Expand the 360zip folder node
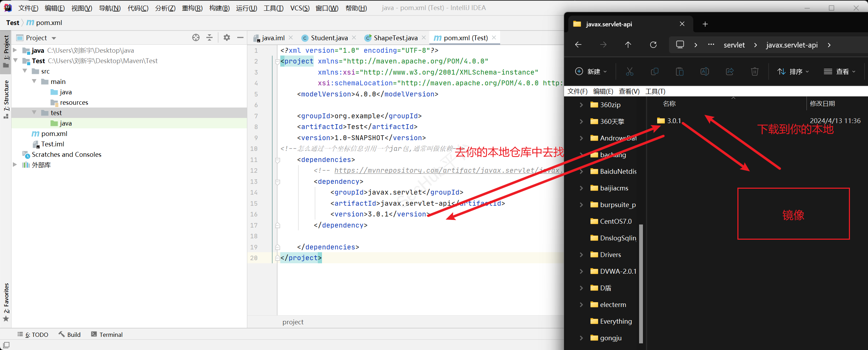Viewport: 868px width, 350px height. 581,105
